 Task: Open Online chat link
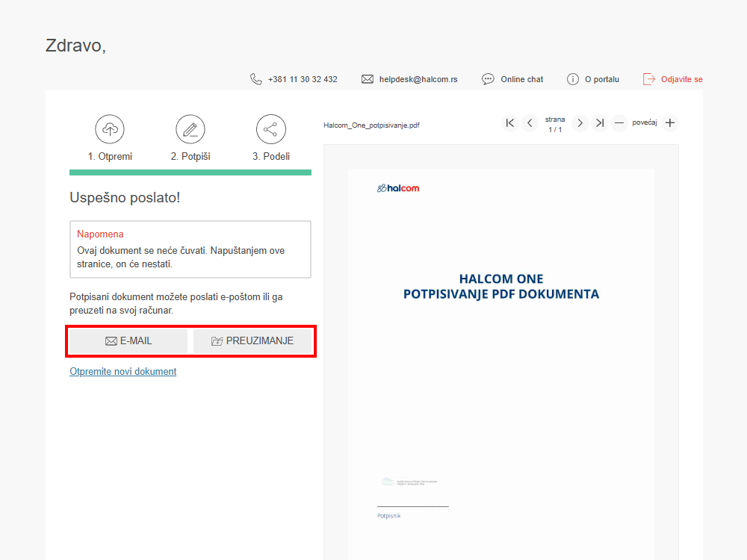[x=521, y=80]
